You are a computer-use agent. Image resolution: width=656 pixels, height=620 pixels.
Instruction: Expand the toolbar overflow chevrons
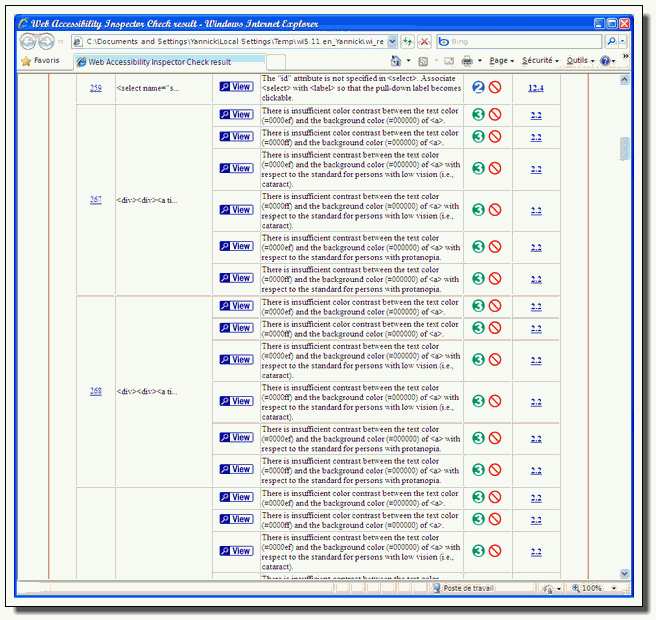click(625, 56)
